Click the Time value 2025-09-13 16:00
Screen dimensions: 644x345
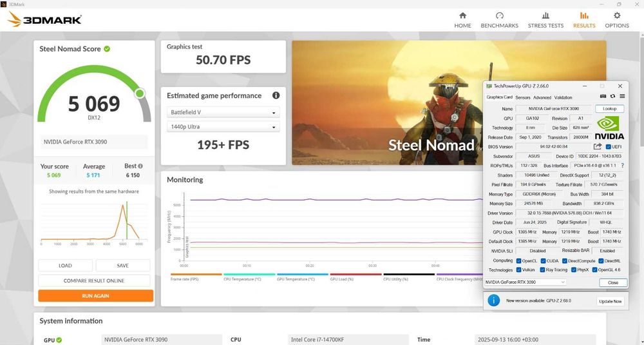pyautogui.click(x=535, y=340)
